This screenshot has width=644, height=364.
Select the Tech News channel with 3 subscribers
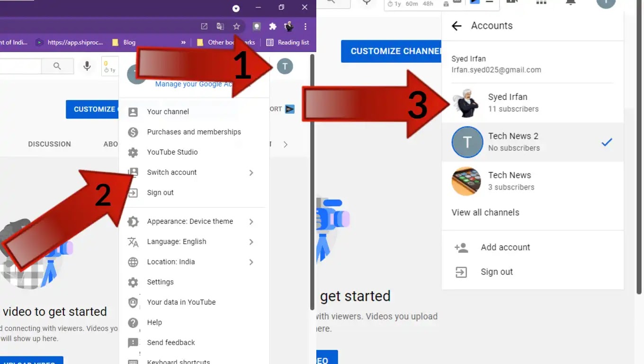click(533, 181)
